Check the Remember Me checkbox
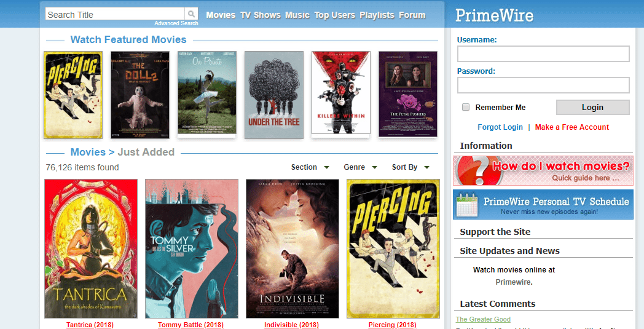This screenshot has width=644, height=329. point(466,107)
